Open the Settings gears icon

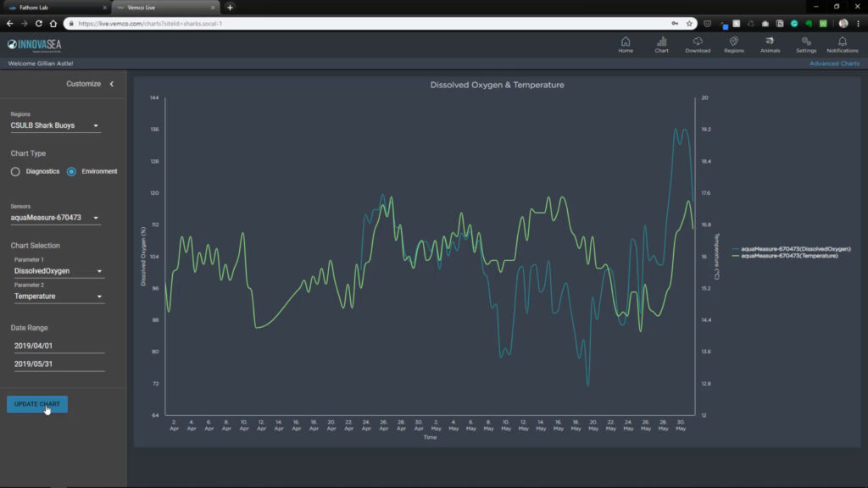(x=806, y=44)
